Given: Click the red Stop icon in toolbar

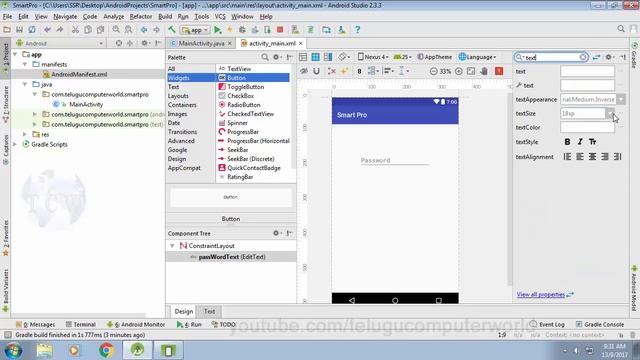Looking at the screenshot, I should [280, 30].
